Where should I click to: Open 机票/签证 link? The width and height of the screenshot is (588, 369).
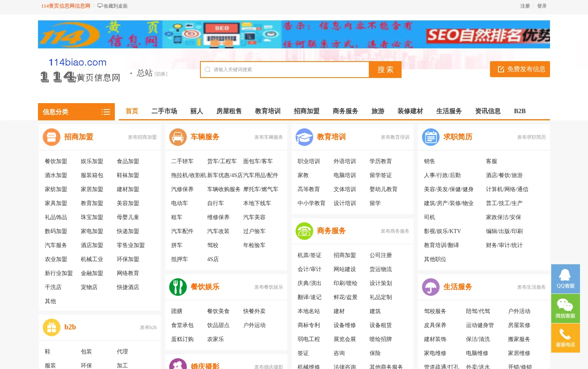(x=310, y=255)
